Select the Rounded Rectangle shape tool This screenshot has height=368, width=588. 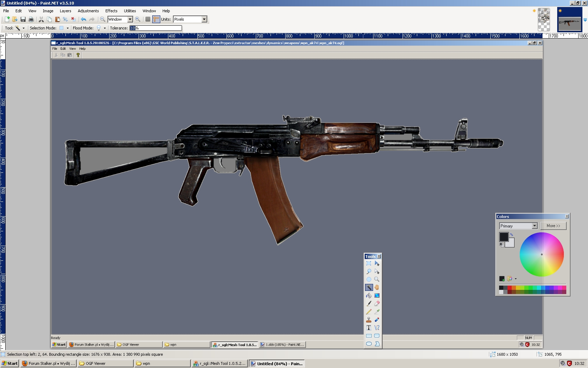tap(377, 336)
